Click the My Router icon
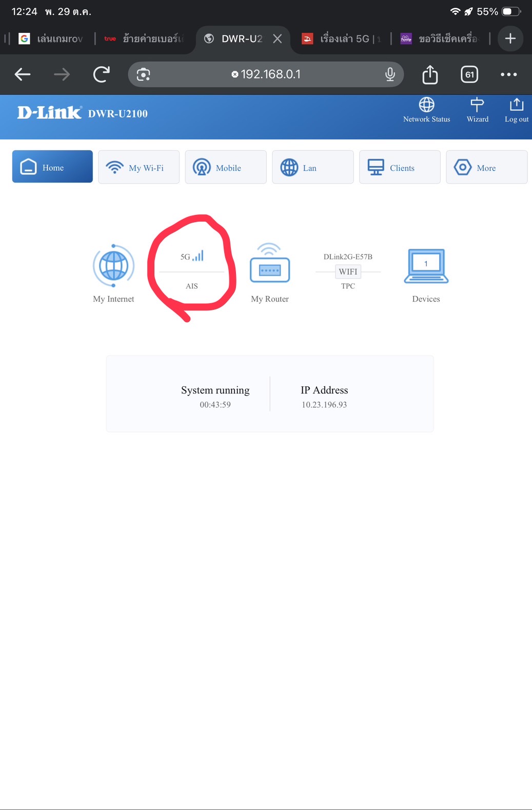The width and height of the screenshot is (532, 810). pyautogui.click(x=270, y=263)
